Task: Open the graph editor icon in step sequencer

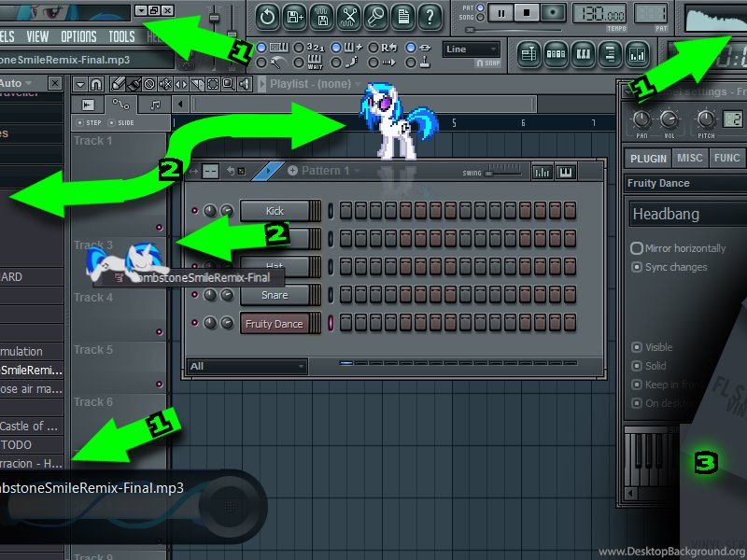Action: click(542, 172)
